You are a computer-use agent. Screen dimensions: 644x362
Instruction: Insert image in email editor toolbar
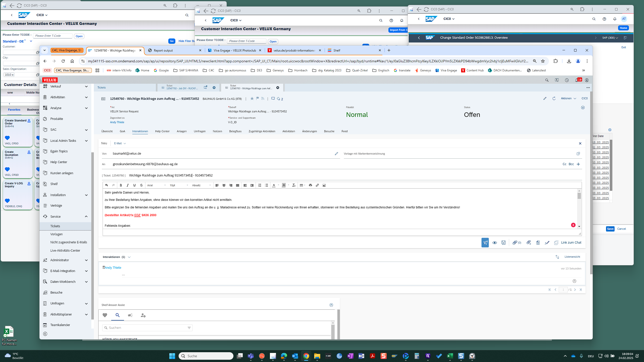[x=324, y=185]
